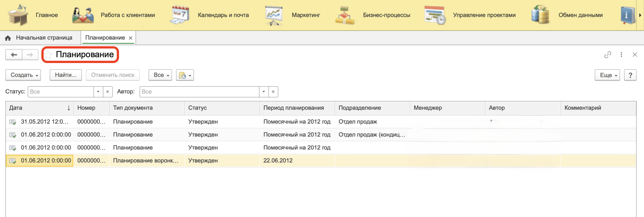Viewport: 644px width, 217px height.
Task: Expand the Создать dropdown button
Action: 23,75
